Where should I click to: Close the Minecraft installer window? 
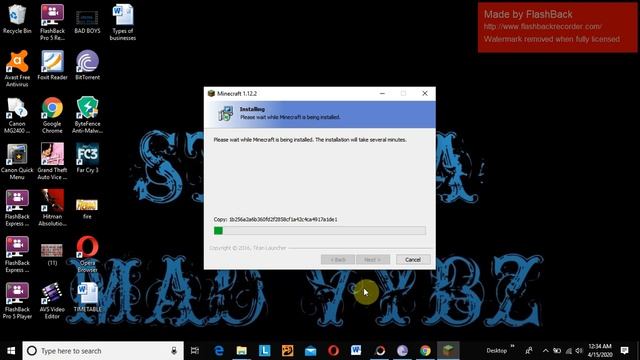pyautogui.click(x=424, y=93)
